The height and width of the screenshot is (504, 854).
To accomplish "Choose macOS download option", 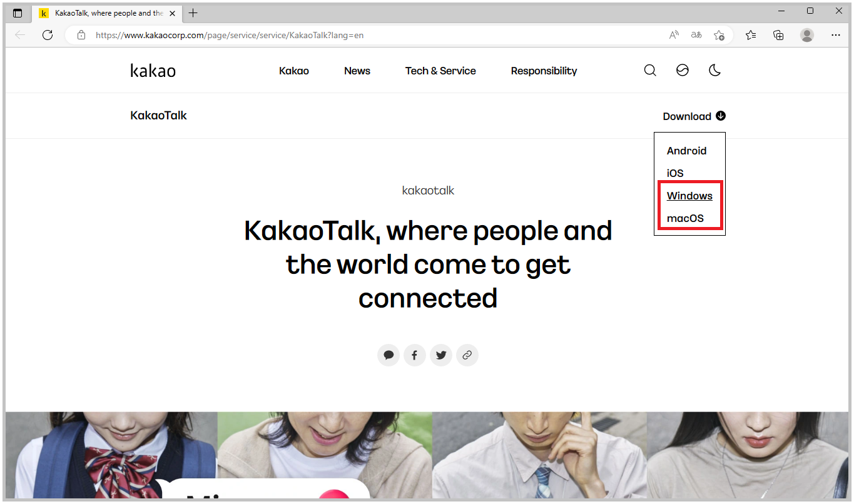I will 685,218.
